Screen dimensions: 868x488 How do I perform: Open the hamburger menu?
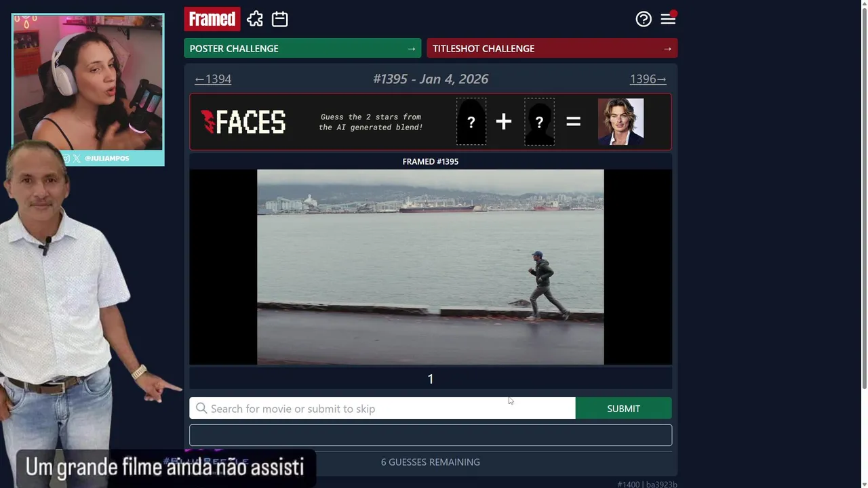[x=669, y=19]
